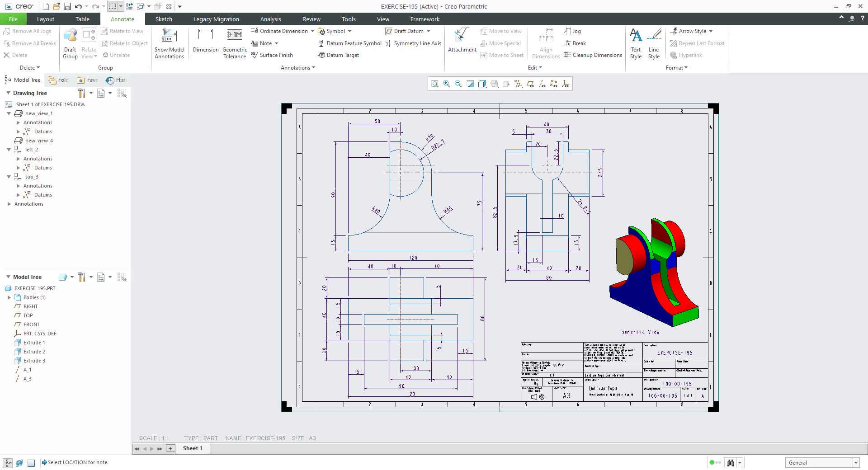
Task: Open the datum display filters dropdown
Action: click(x=518, y=84)
